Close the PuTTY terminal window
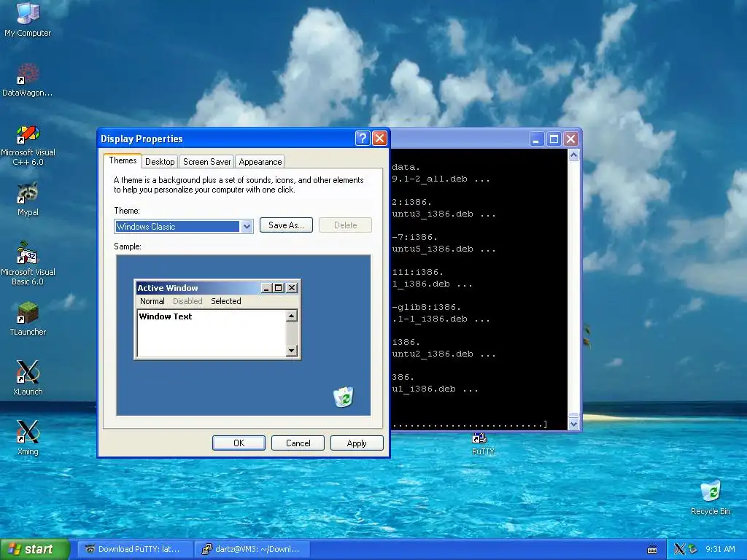The width and height of the screenshot is (747, 560). 570,139
